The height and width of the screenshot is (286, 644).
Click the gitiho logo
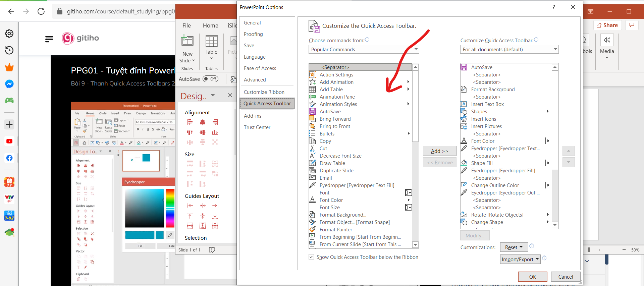[80, 38]
